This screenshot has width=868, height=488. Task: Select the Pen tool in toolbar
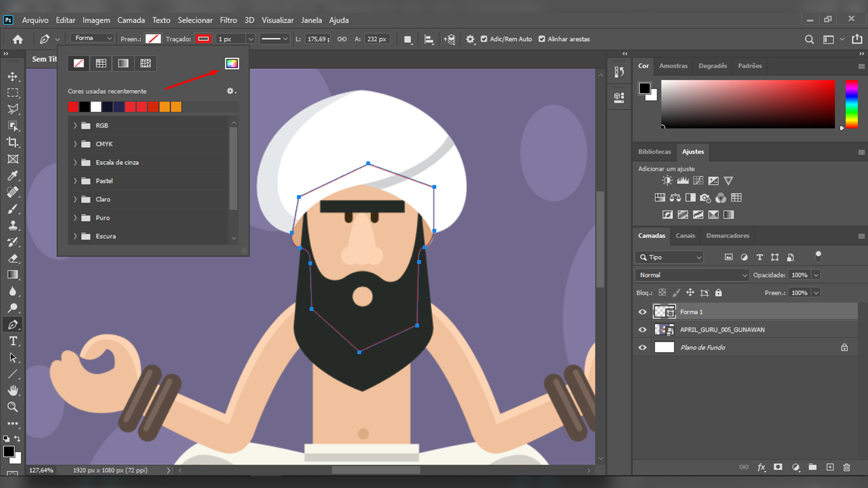tap(13, 324)
